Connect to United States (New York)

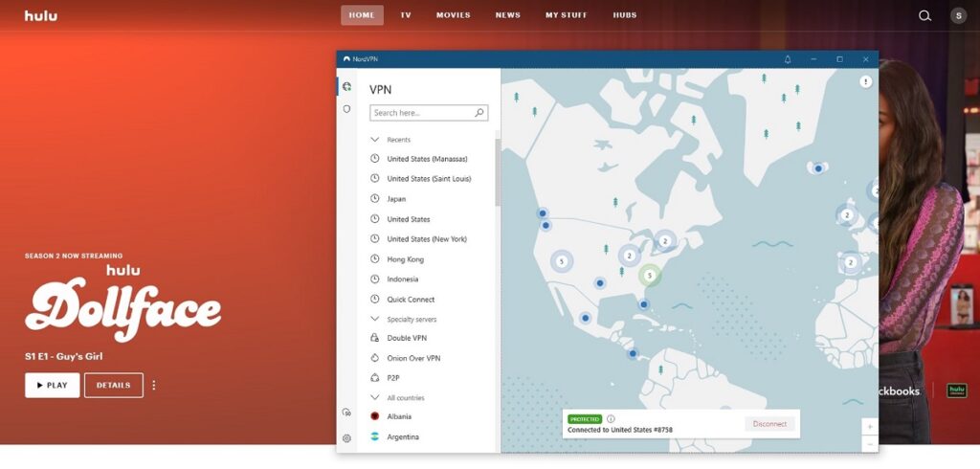[427, 239]
